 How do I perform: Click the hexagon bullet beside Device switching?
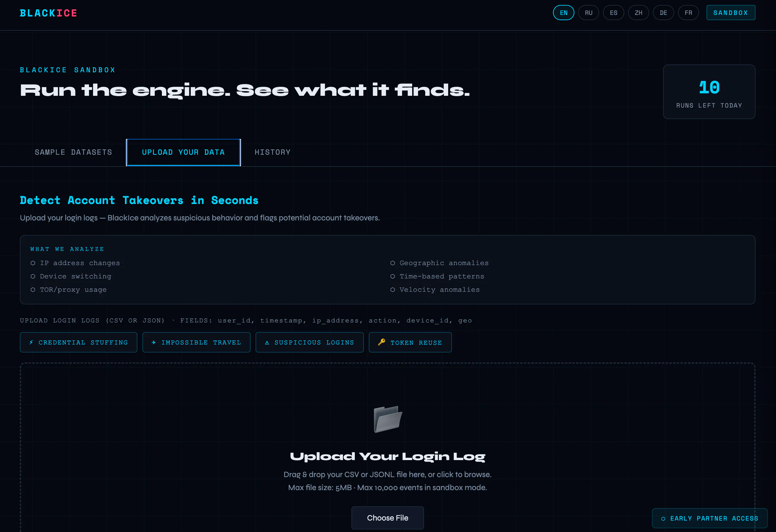33,276
